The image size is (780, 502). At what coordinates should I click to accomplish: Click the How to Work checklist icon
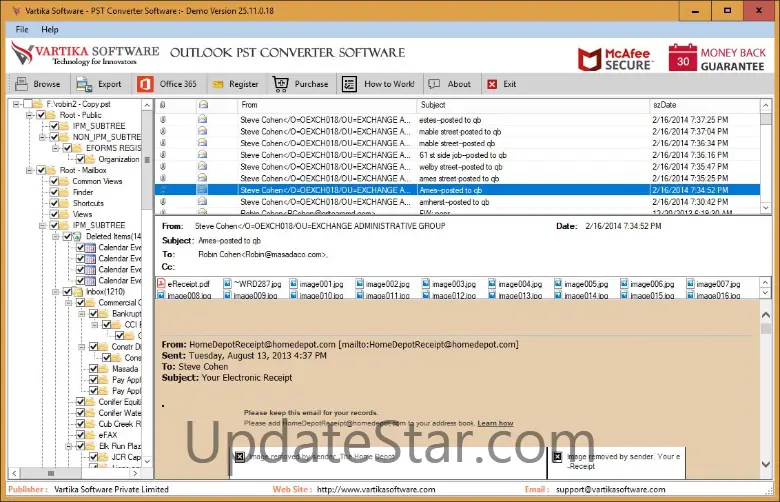point(349,84)
